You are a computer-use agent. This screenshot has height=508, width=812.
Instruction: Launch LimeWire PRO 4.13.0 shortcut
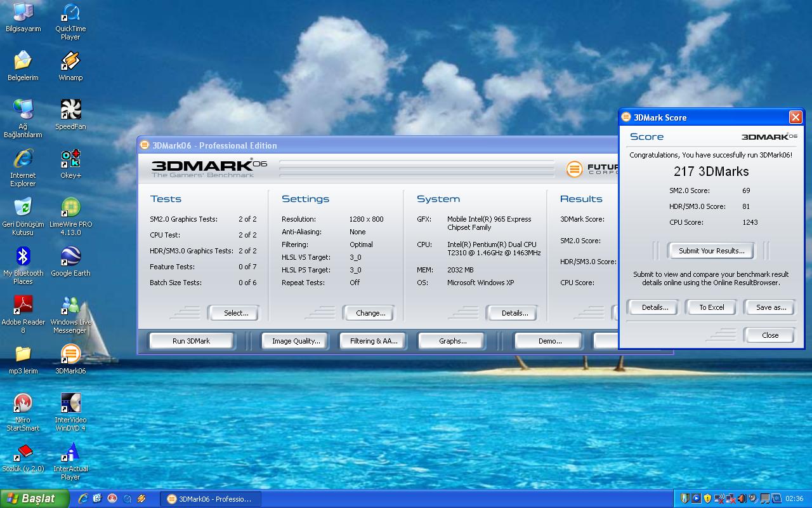pyautogui.click(x=70, y=217)
